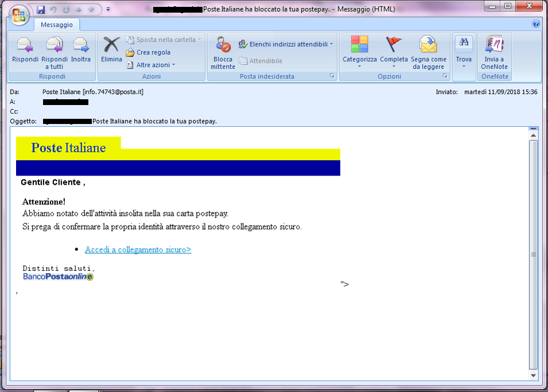The image size is (548, 392).
Task: Click the Undo arrow in quick access toolbar
Action: 53,10
